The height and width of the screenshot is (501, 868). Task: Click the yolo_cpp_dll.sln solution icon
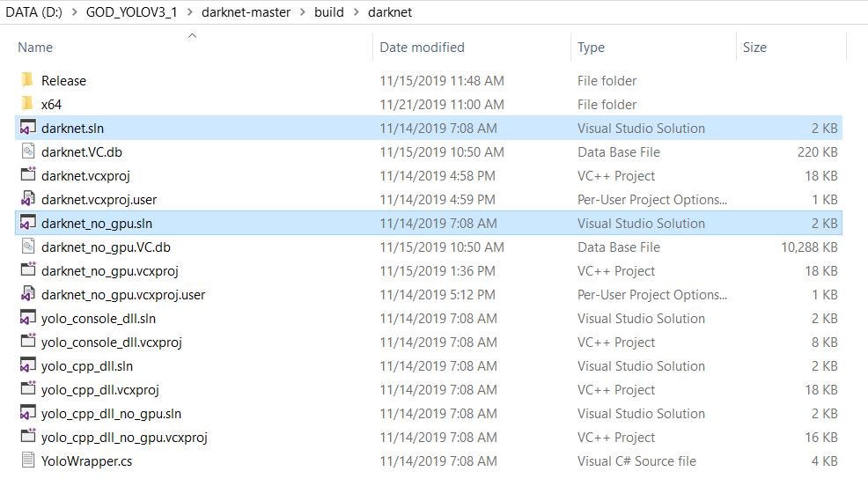pyautogui.click(x=27, y=365)
